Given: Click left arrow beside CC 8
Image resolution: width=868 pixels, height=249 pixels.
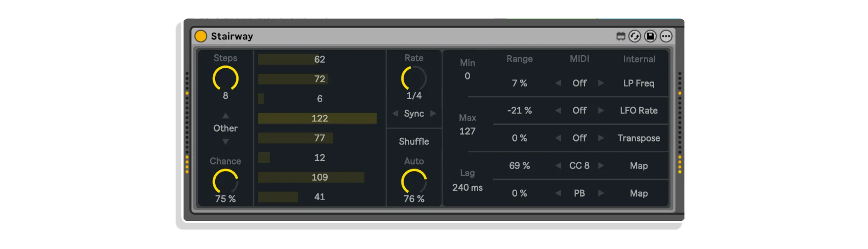Looking at the screenshot, I should coord(558,166).
